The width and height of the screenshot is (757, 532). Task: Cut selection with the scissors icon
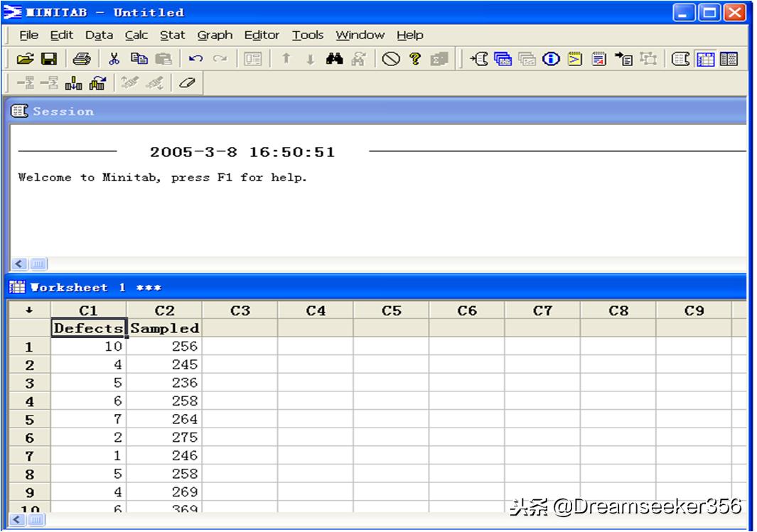click(x=114, y=59)
